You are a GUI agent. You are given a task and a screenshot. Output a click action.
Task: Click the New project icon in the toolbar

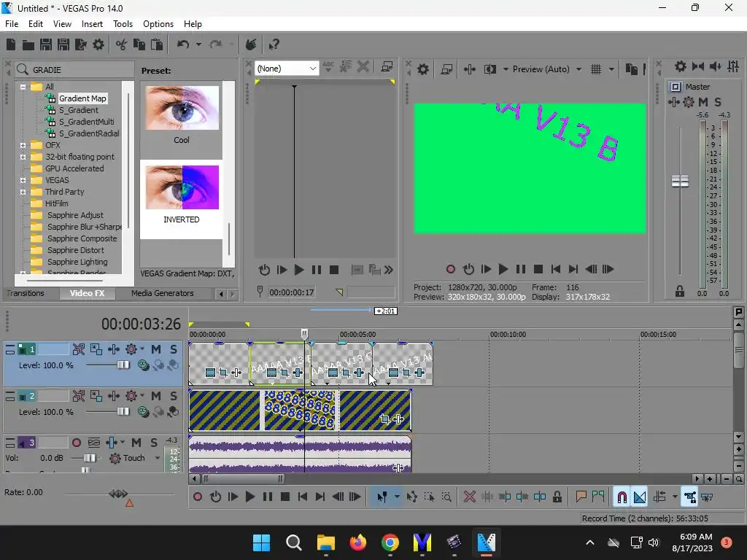[11, 44]
